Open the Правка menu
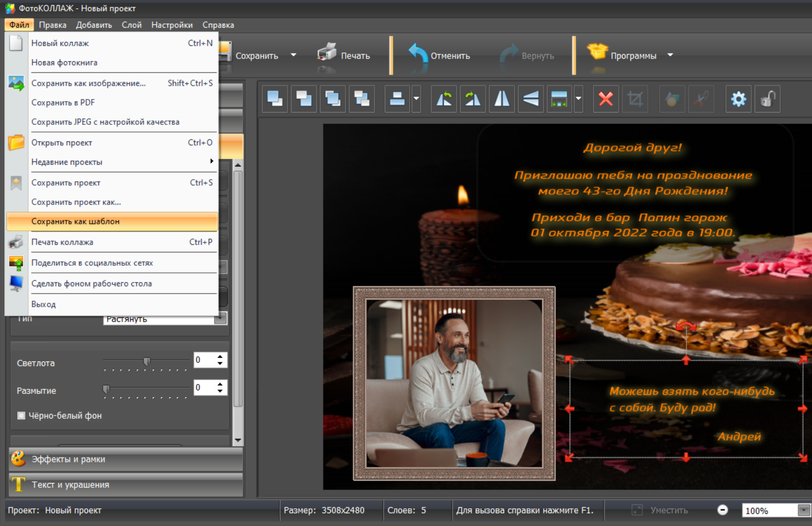 point(52,25)
